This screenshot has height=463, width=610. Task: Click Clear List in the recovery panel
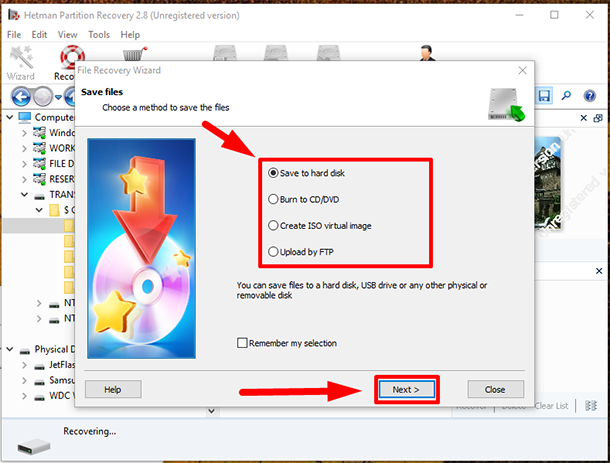pyautogui.click(x=551, y=406)
